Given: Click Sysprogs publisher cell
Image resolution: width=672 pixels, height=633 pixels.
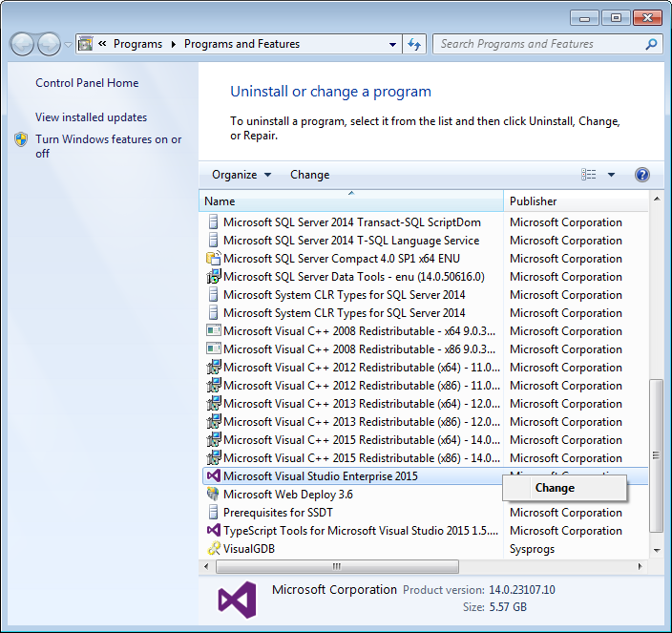Looking at the screenshot, I should 532,549.
